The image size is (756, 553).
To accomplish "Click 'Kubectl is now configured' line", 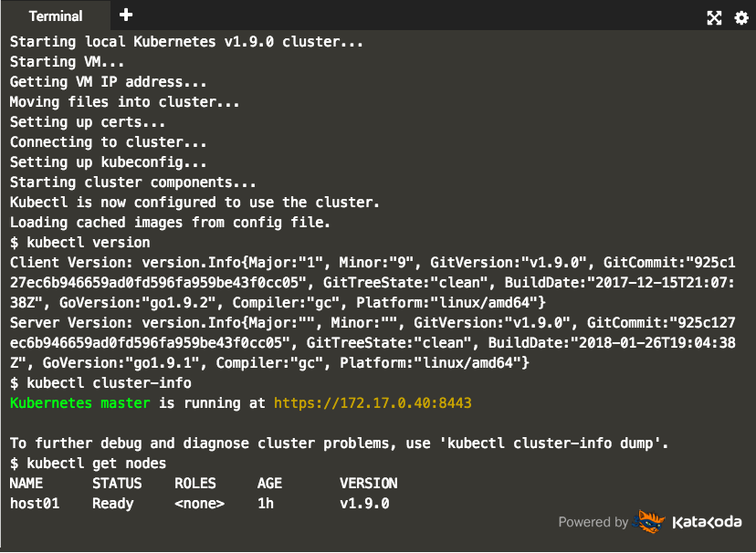I will click(194, 203).
